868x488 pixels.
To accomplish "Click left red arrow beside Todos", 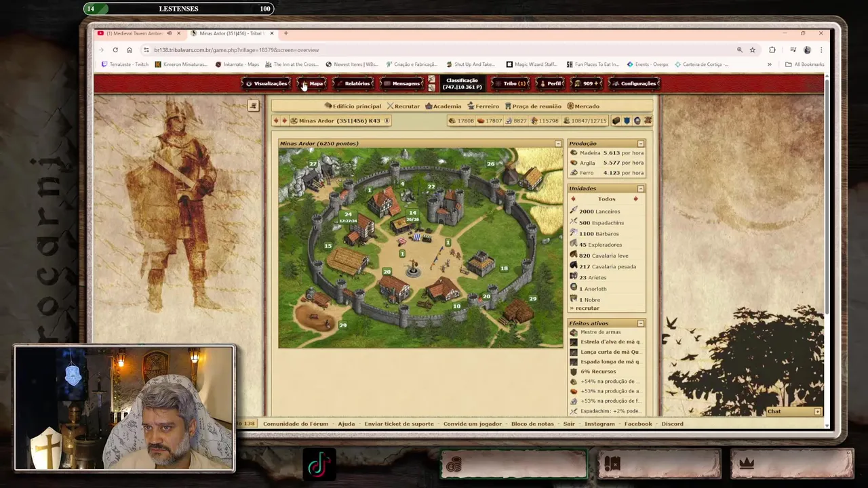I will coord(573,199).
